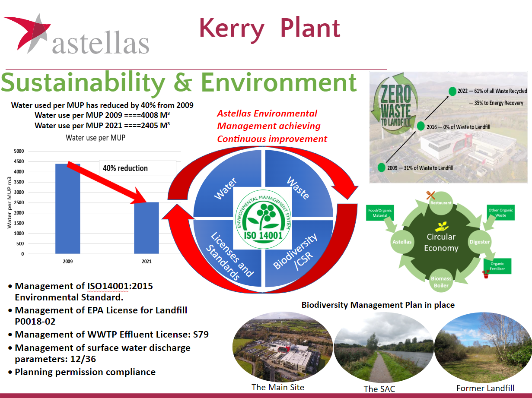Click the ISO 14001 certification emblem
The image size is (532, 398).
[263, 218]
